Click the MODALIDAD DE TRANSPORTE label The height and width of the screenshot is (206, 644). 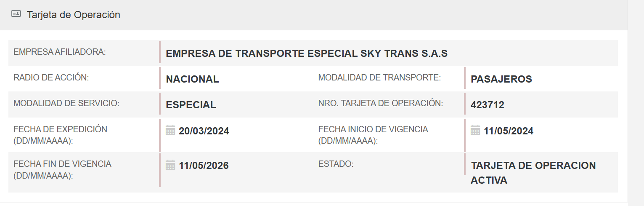click(x=379, y=78)
